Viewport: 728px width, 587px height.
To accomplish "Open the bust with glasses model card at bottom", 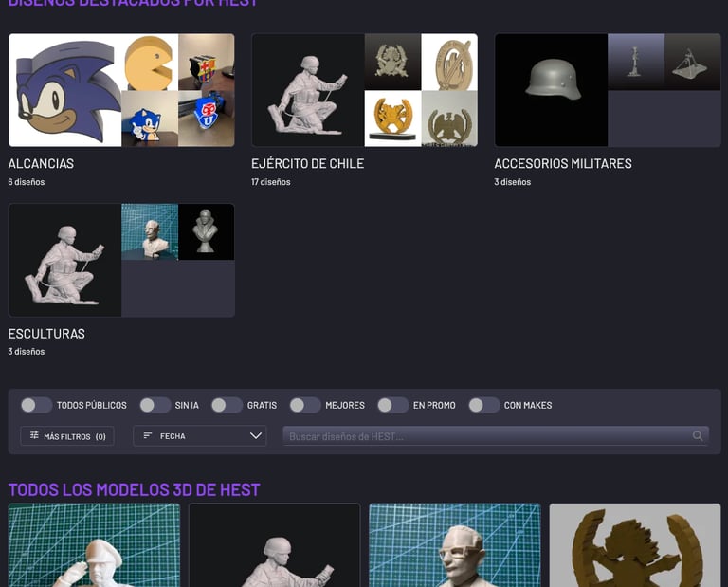I will tap(455, 545).
